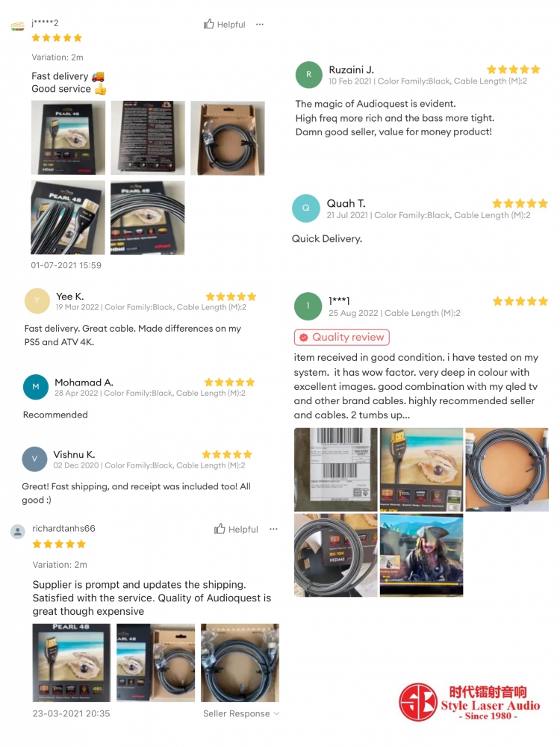Viewport: 560px width, 747px height.
Task: Open the Style Laser Audio logo
Action: coord(470,702)
